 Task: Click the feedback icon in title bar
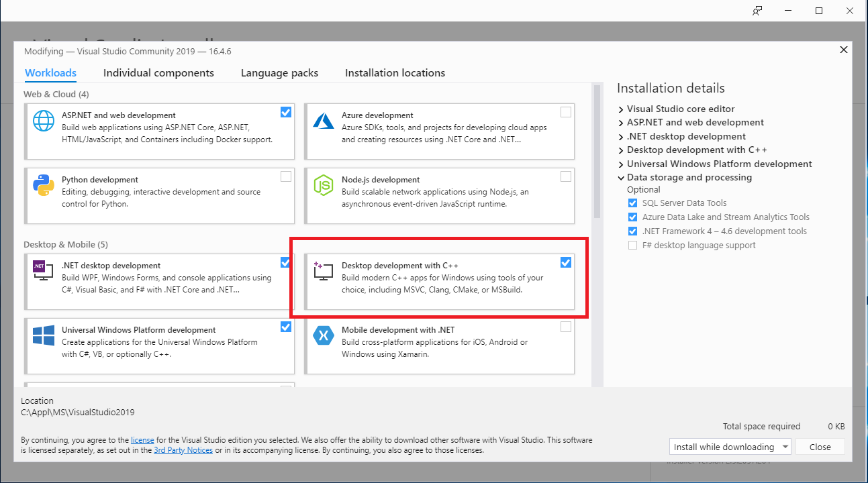tap(758, 11)
